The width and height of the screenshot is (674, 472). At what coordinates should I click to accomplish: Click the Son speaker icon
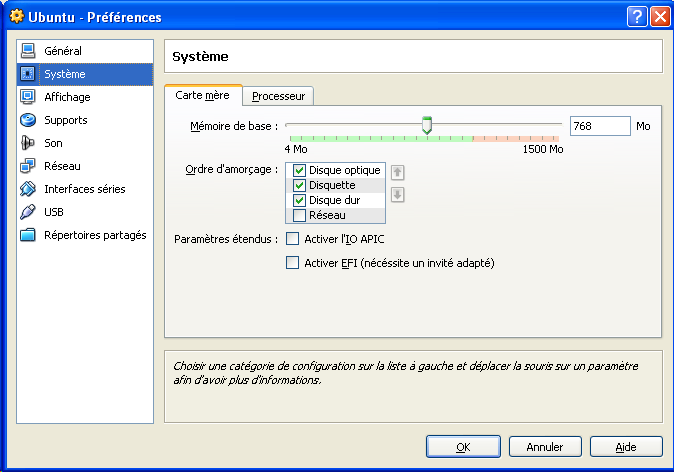tap(28, 143)
